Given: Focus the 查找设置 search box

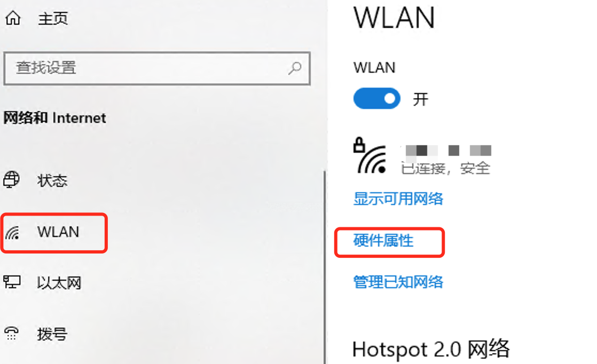Looking at the screenshot, I should 157,68.
